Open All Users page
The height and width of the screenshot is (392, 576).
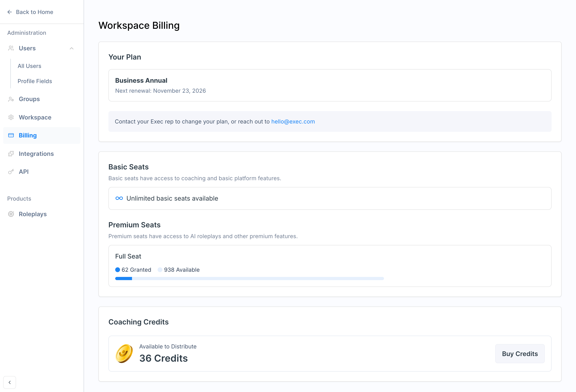29,66
